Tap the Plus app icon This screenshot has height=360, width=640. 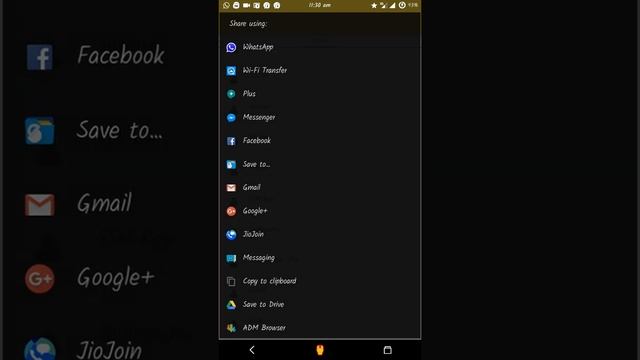point(231,94)
